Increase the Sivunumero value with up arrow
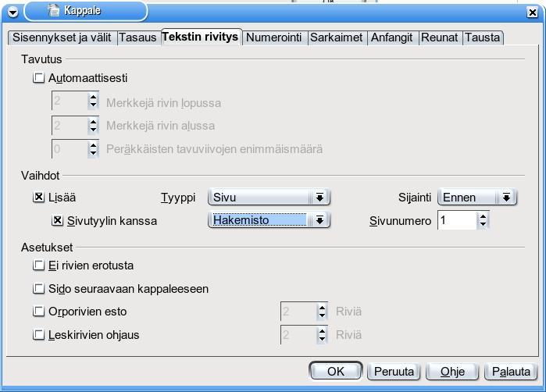The width and height of the screenshot is (546, 392). point(483,216)
